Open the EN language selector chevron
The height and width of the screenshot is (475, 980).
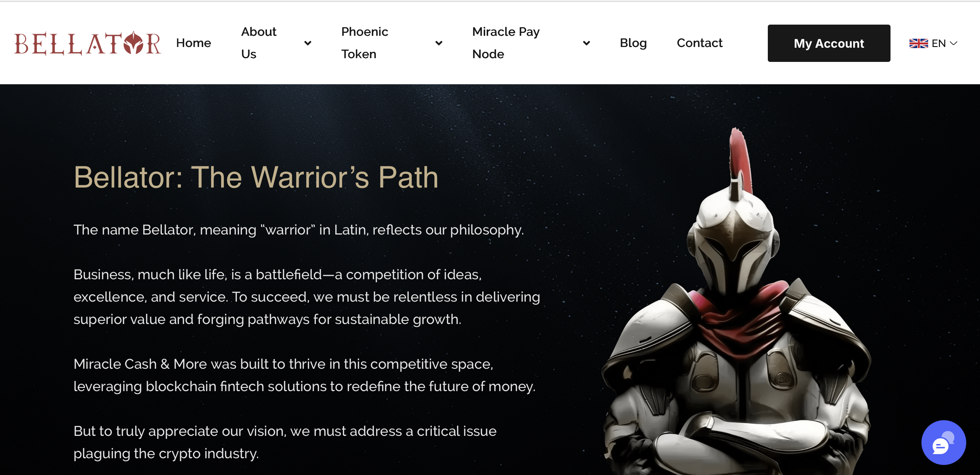coord(954,43)
